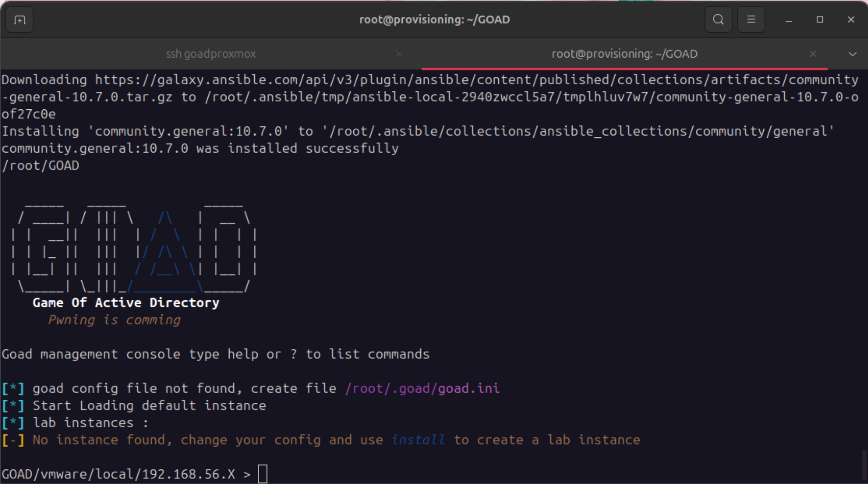
Task: Close the terminal window
Action: [851, 20]
